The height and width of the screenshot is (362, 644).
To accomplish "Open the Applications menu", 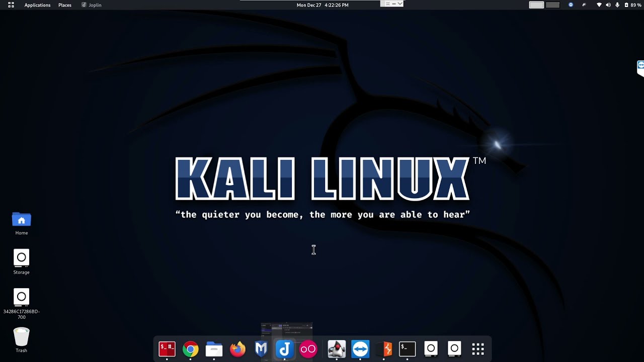I will 37,5.
